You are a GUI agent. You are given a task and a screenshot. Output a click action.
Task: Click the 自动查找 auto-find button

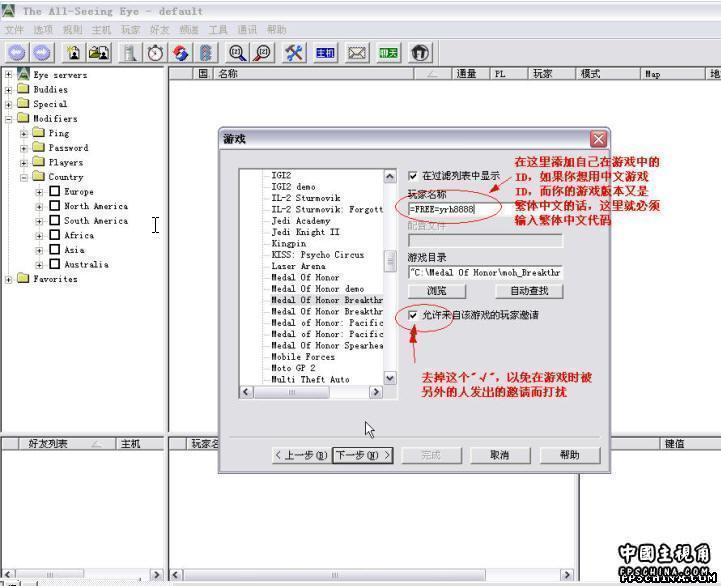click(529, 291)
